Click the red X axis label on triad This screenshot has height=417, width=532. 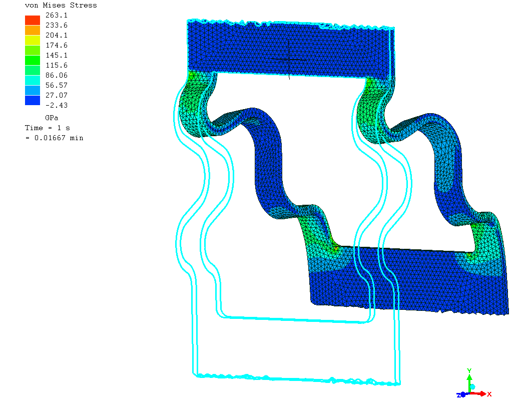tap(489, 394)
